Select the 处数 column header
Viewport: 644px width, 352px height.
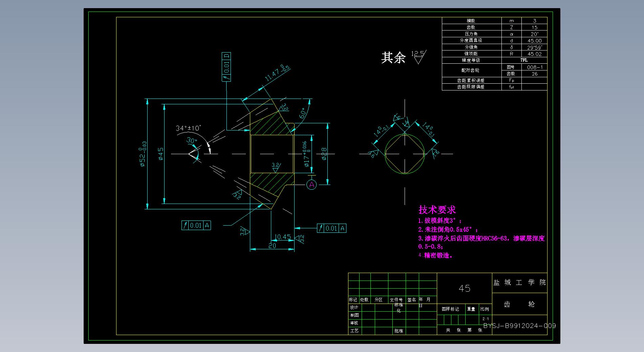point(364,300)
